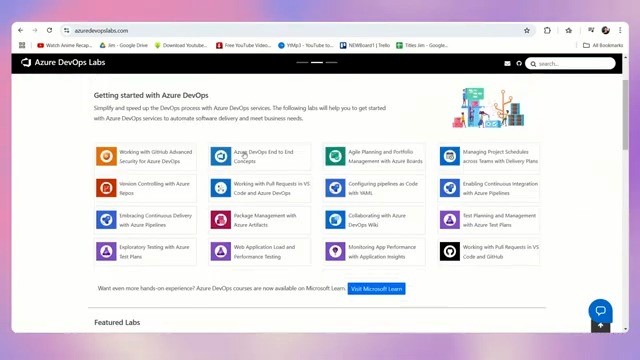
Task: Click the page vertical scrollbar thumb
Action: (x=625, y=115)
